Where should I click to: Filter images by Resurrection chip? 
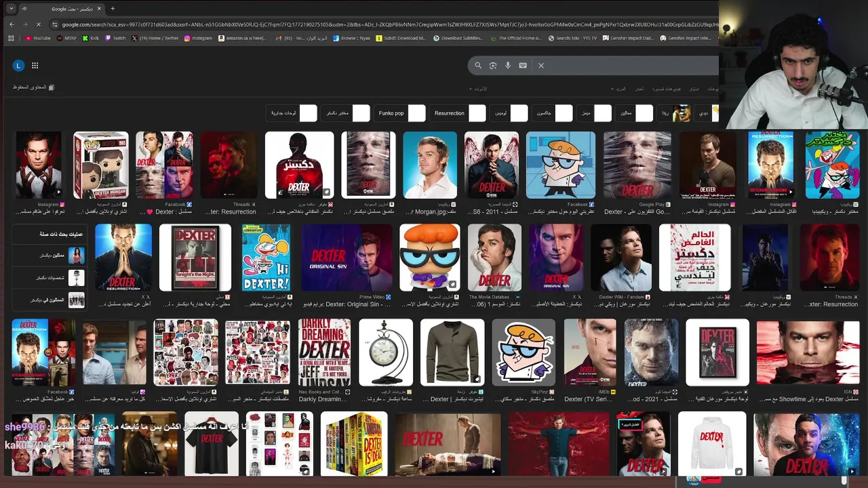tap(458, 113)
